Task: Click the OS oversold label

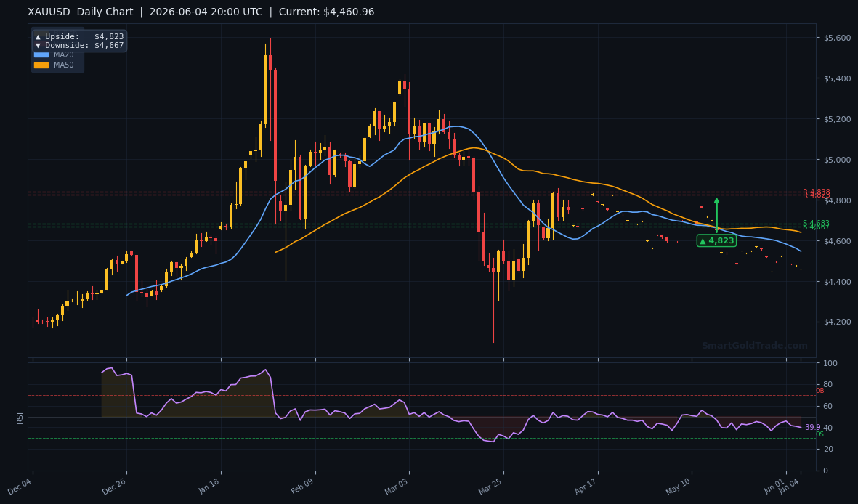Action: pos(819,434)
